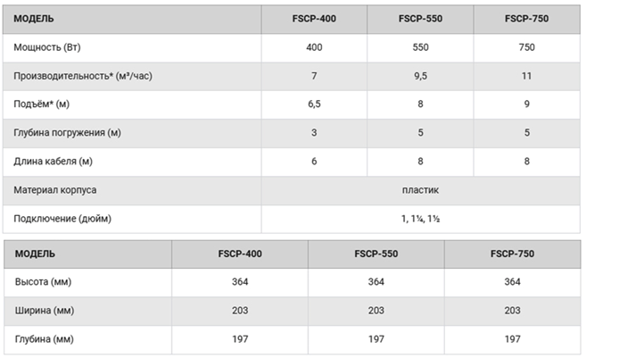
Task: Select the 'МОДЕЛЬ' header of second table
Action: tap(35, 254)
